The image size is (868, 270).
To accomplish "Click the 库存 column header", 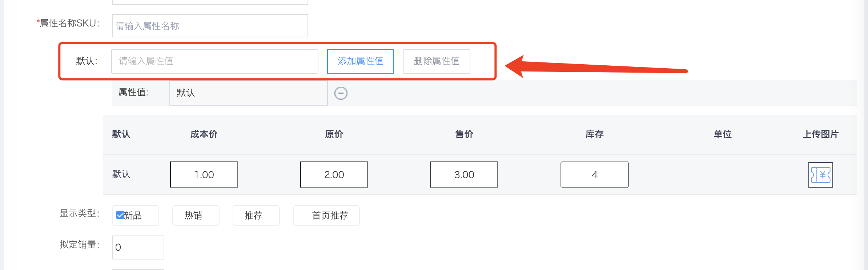I will [x=595, y=134].
